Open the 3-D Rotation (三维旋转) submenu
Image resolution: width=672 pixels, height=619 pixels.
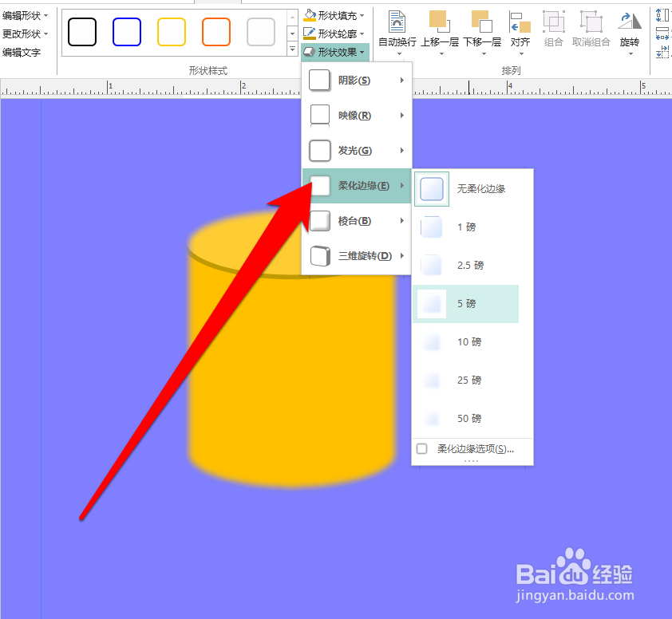click(357, 256)
